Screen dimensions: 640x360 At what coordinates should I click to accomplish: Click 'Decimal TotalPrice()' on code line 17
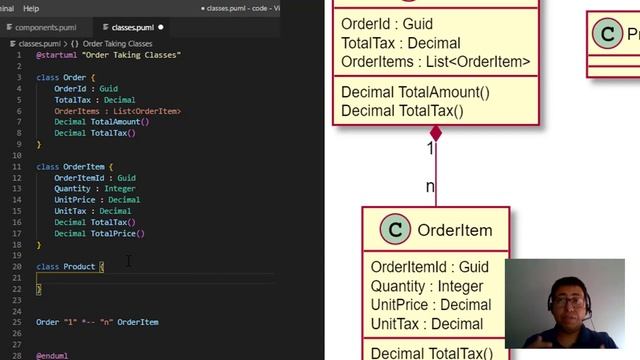point(99,233)
